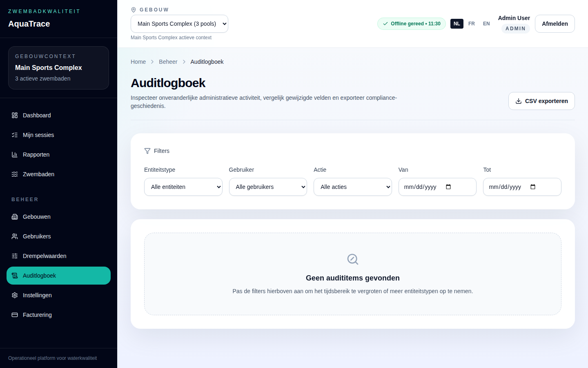Viewport: 588px width, 368px height.
Task: Click the Drempelwaarden sliders icon
Action: pos(15,256)
